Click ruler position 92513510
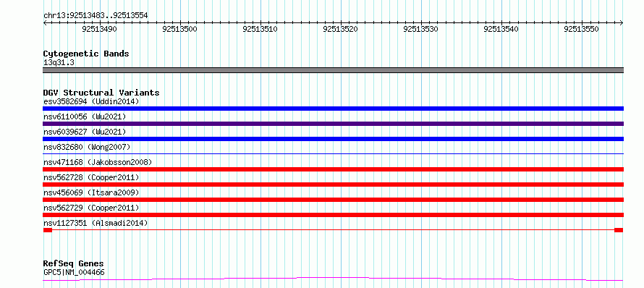The height and width of the screenshot is (288, 644). point(260,29)
